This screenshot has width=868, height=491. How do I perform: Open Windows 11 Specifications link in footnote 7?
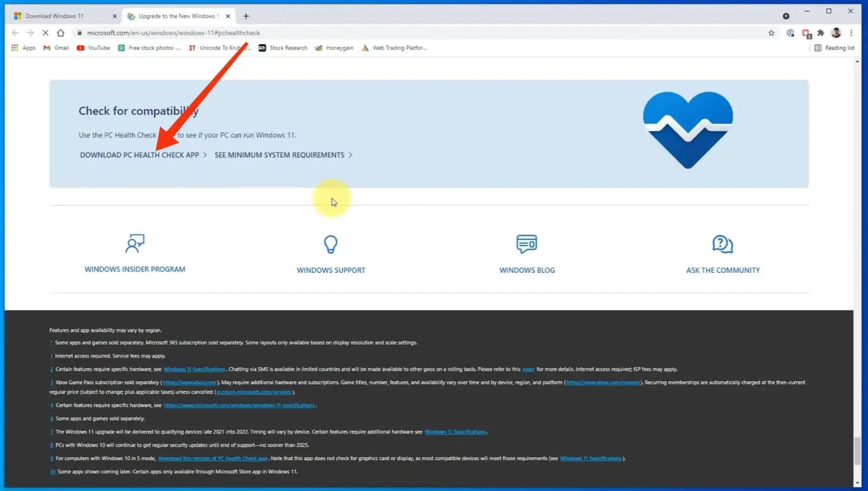click(456, 432)
